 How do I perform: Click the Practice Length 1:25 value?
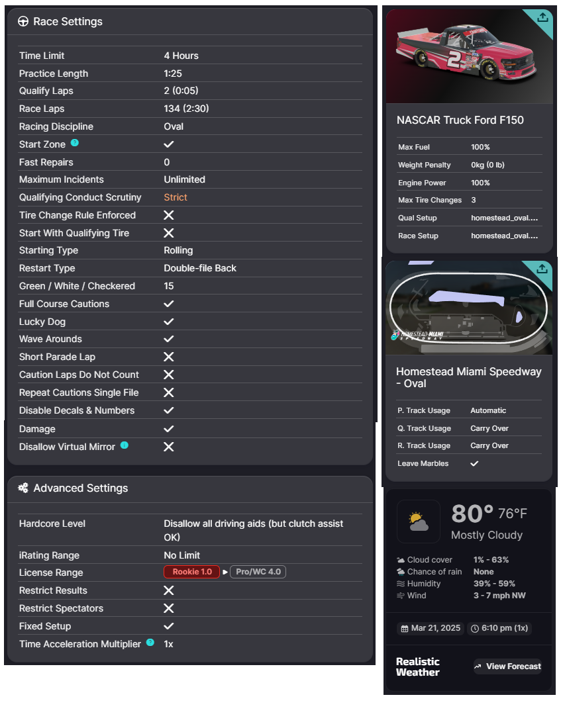[x=173, y=73]
